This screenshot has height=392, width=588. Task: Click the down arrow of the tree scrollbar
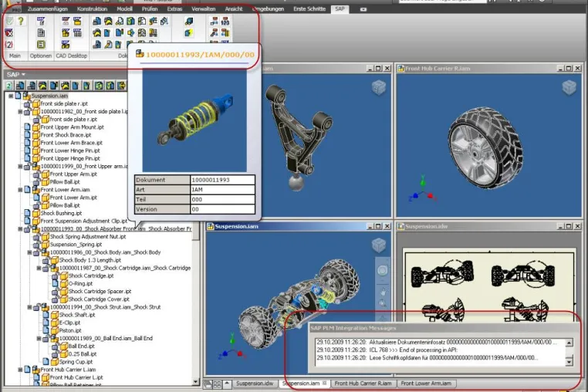click(196, 382)
